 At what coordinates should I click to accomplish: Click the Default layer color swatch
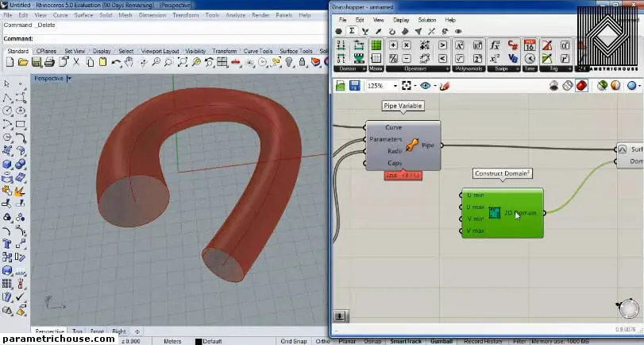(199, 341)
